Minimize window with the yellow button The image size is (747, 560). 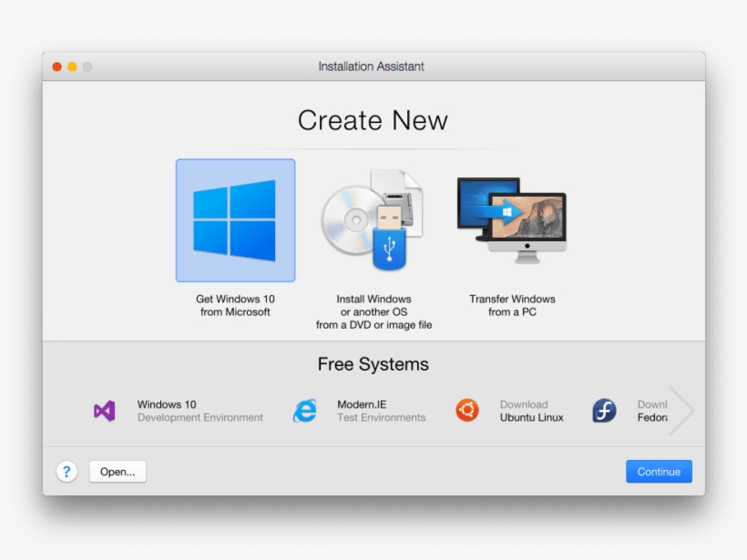[72, 66]
